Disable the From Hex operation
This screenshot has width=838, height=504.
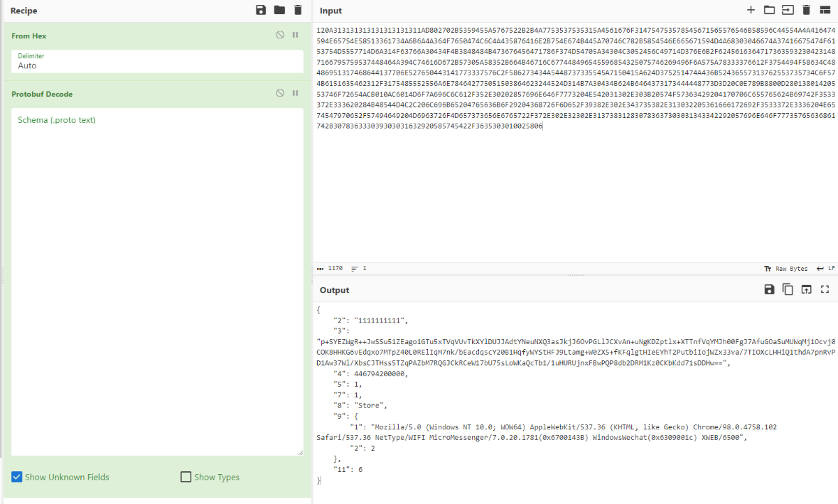click(x=280, y=35)
